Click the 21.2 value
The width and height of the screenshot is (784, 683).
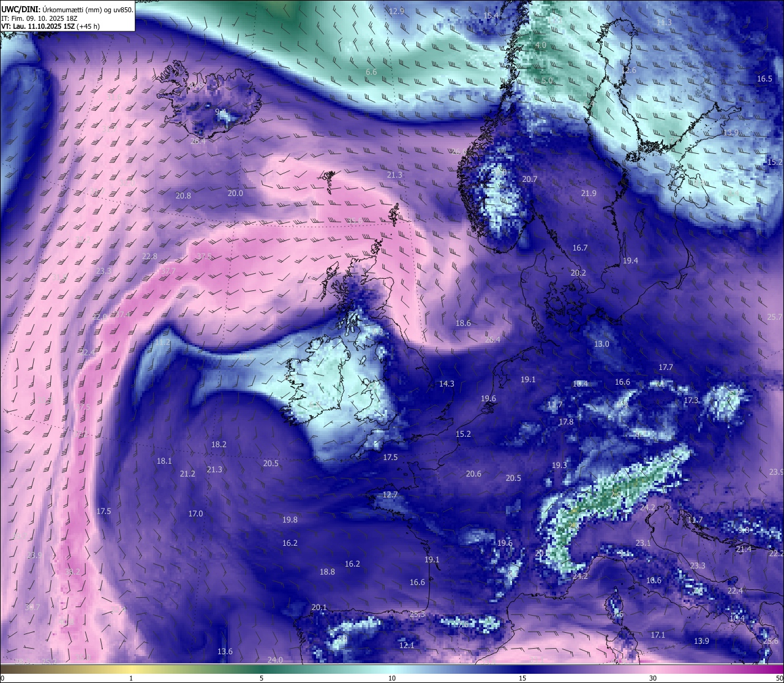click(187, 474)
